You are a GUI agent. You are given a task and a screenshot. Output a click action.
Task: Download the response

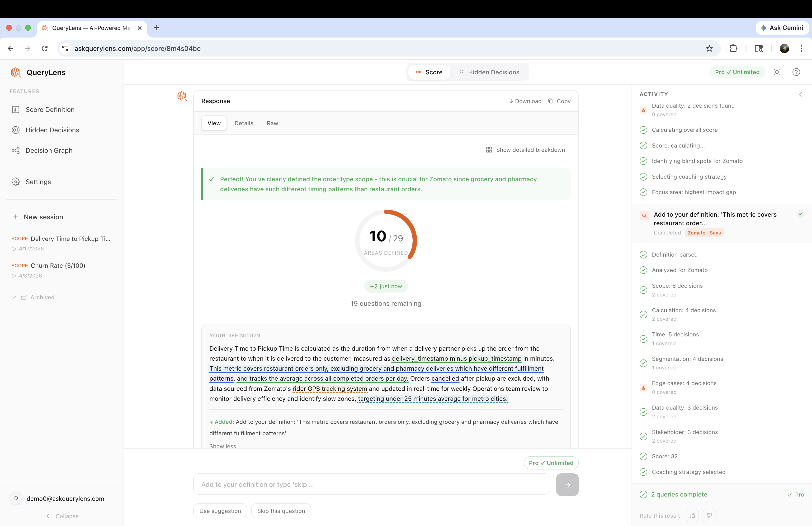[525, 101]
